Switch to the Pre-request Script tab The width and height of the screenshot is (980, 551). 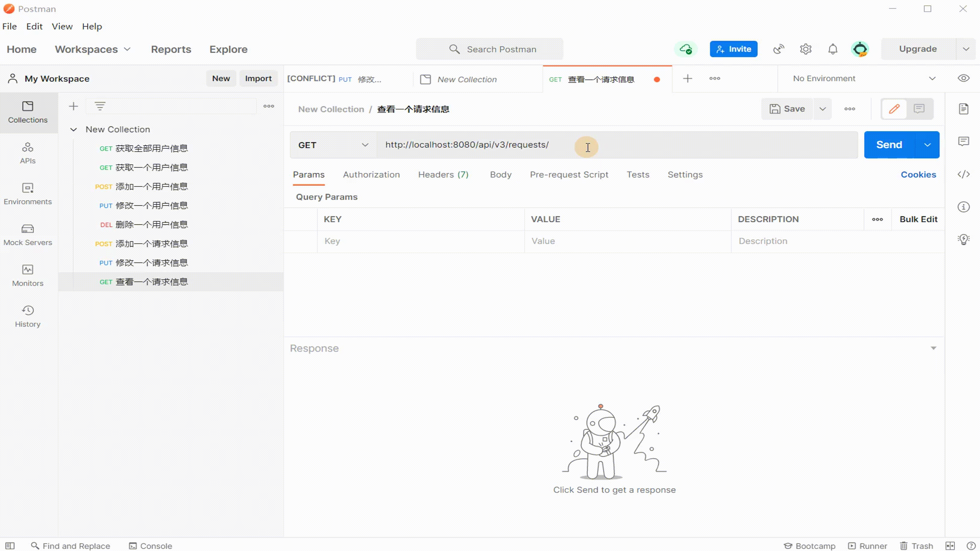569,174
